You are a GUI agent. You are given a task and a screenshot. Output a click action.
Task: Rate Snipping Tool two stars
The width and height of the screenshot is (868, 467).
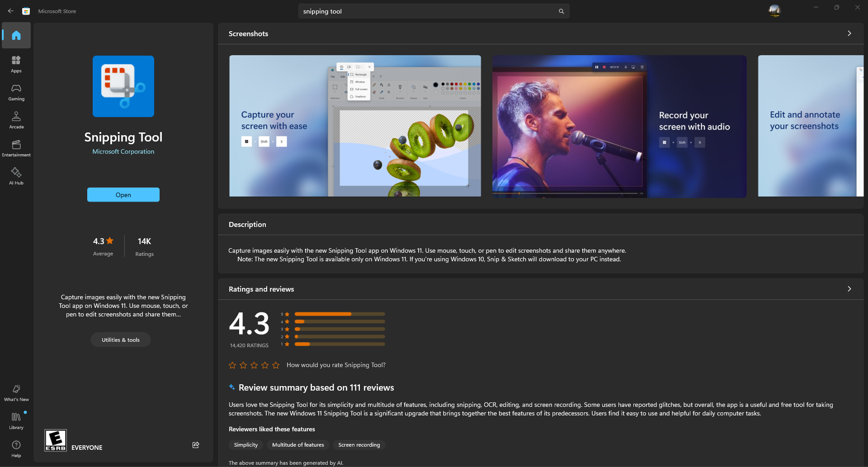click(243, 365)
